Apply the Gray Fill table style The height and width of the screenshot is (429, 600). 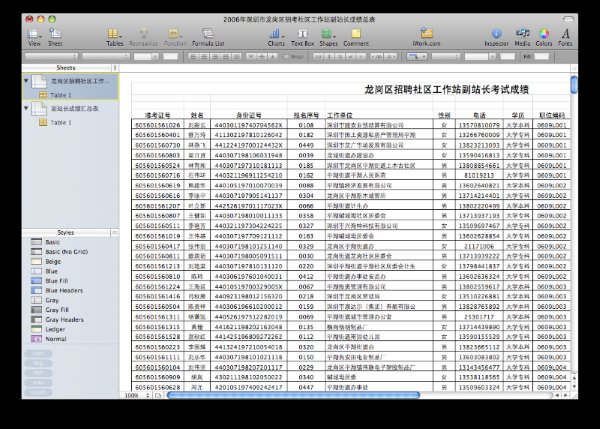pyautogui.click(x=50, y=310)
